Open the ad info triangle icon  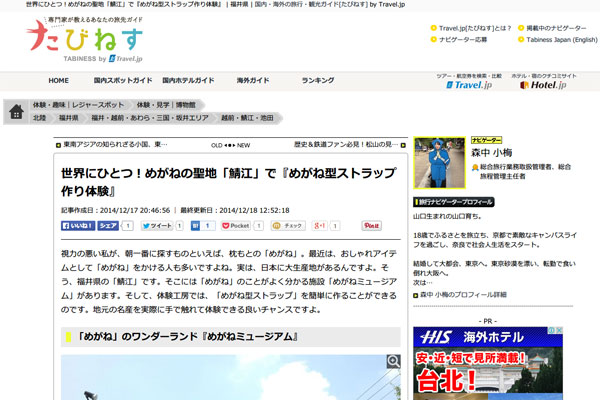coord(552,330)
